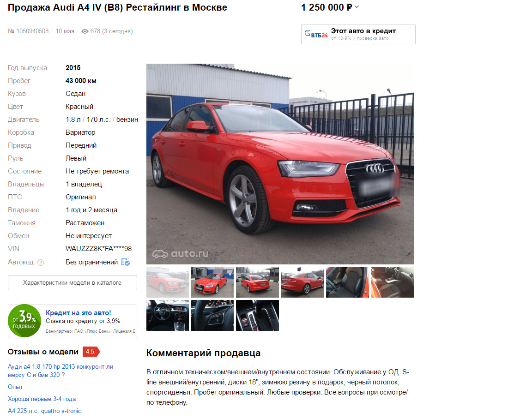Click the eye views counter icon

85,31
